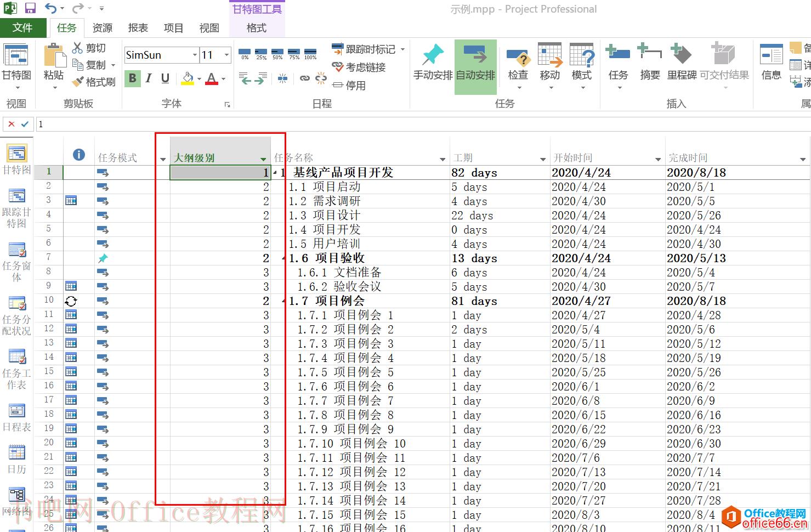This screenshot has height=532, width=811.
Task: Click the Redo arrow icon
Action: click(x=78, y=8)
